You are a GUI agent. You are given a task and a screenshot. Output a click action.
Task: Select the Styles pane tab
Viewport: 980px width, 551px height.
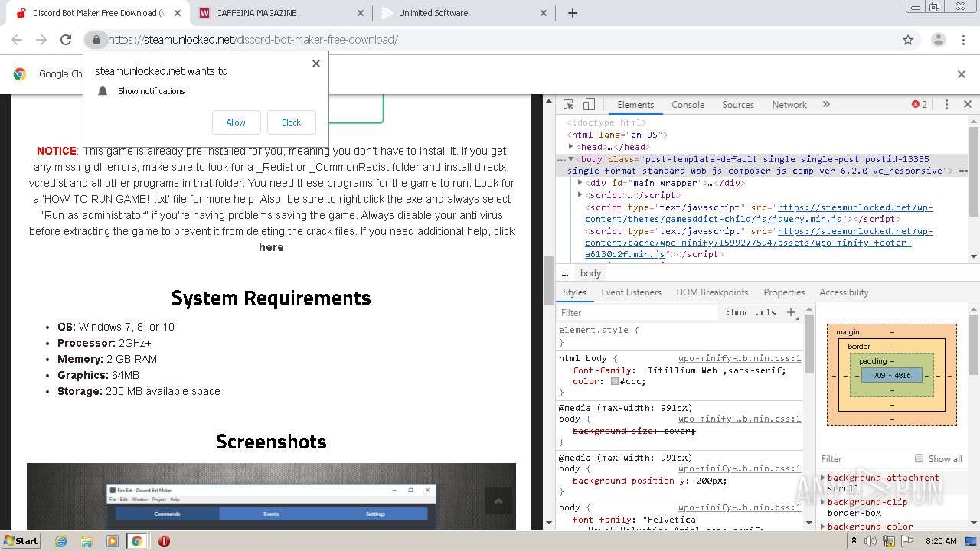point(574,292)
